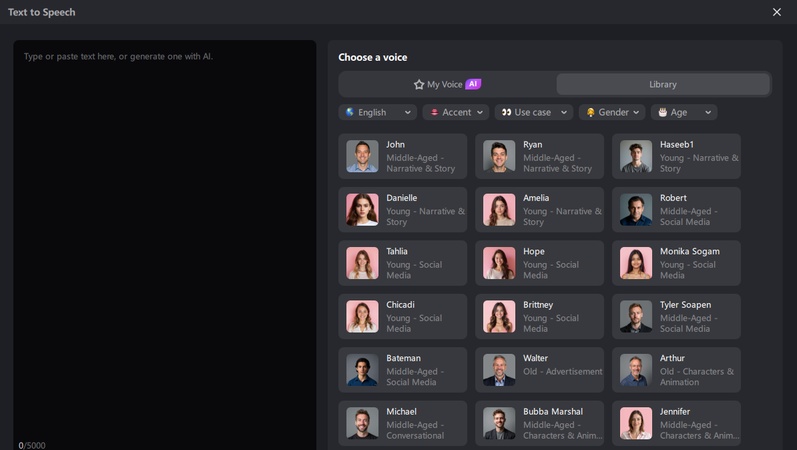
Task: Click the star icon beside My Voice
Action: (x=419, y=85)
